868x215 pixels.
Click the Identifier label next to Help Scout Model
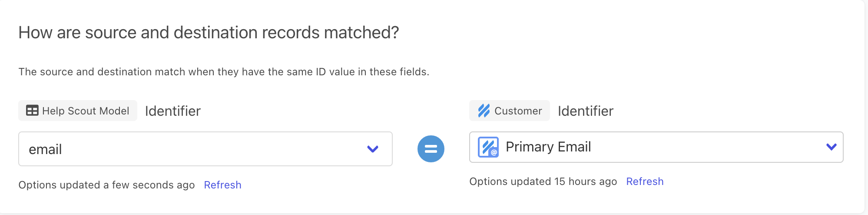pos(172,111)
